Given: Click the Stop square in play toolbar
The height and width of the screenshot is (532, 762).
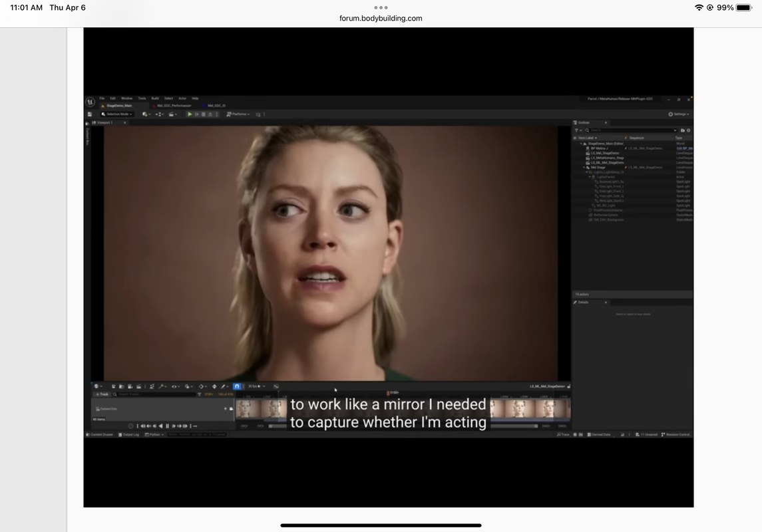Looking at the screenshot, I should pyautogui.click(x=204, y=114).
